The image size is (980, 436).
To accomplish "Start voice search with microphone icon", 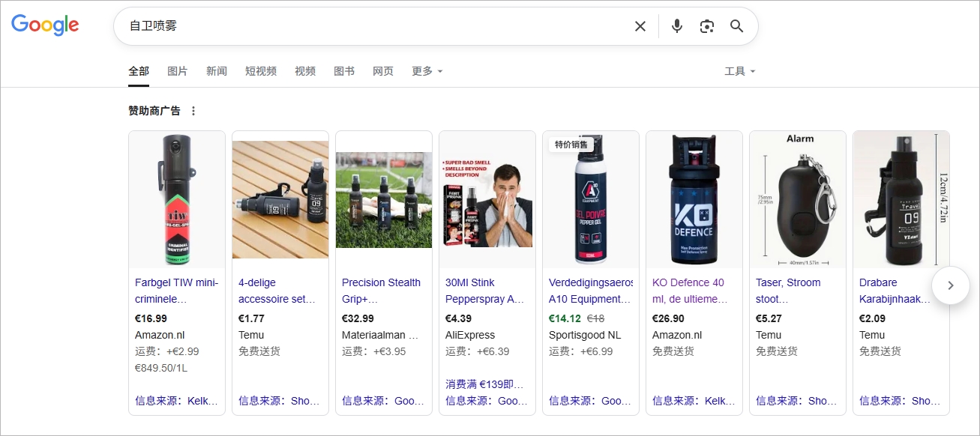I will pos(676,26).
